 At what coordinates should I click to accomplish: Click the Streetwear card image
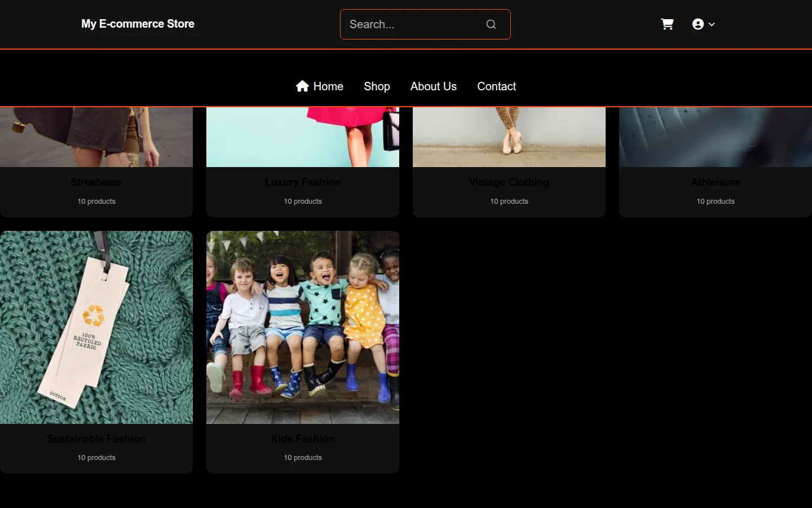point(96,137)
